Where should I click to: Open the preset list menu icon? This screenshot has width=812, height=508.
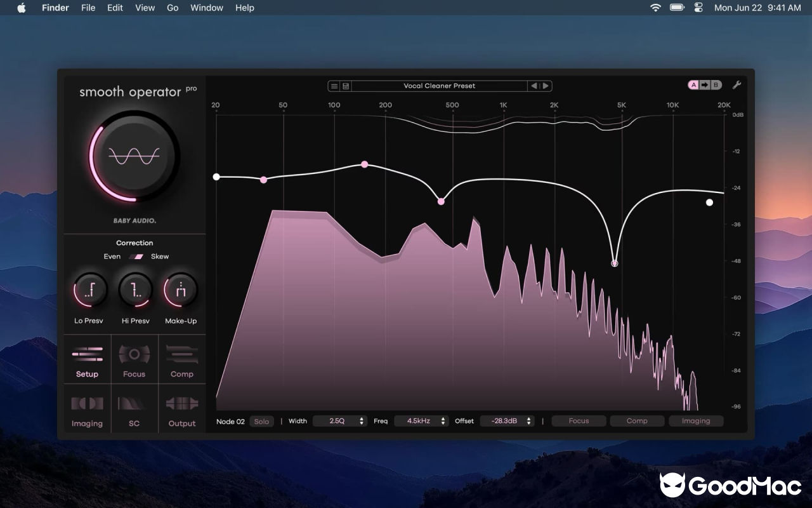[x=334, y=86]
